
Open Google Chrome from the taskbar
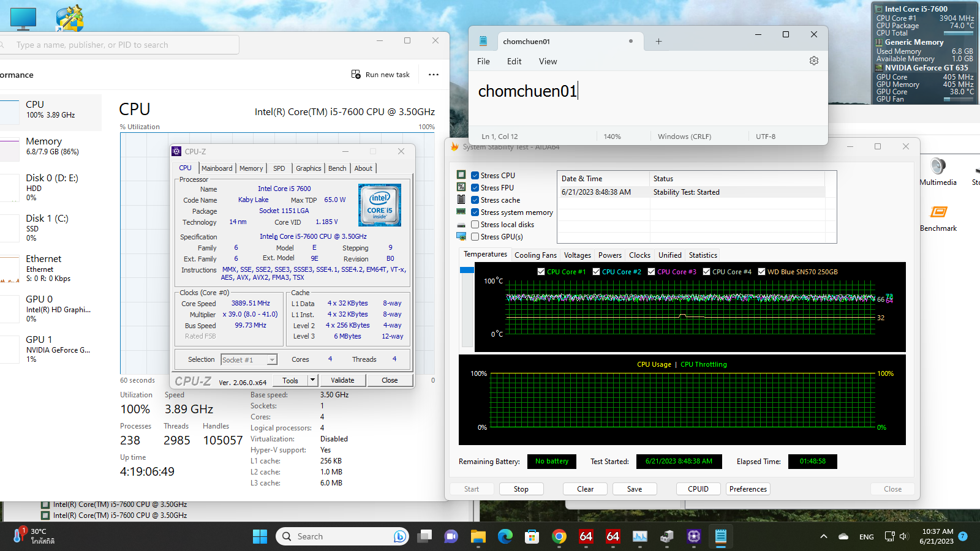[559, 536]
